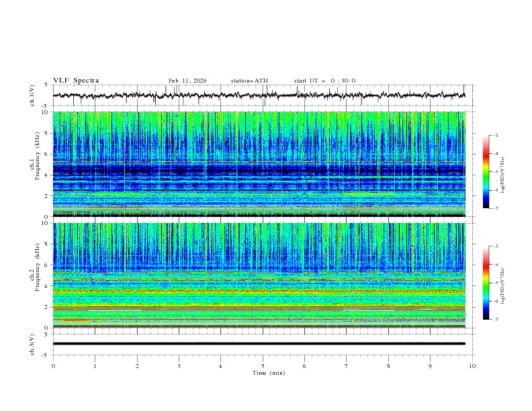
Task: Click time axis tick label "3"
Action: [x=179, y=366]
